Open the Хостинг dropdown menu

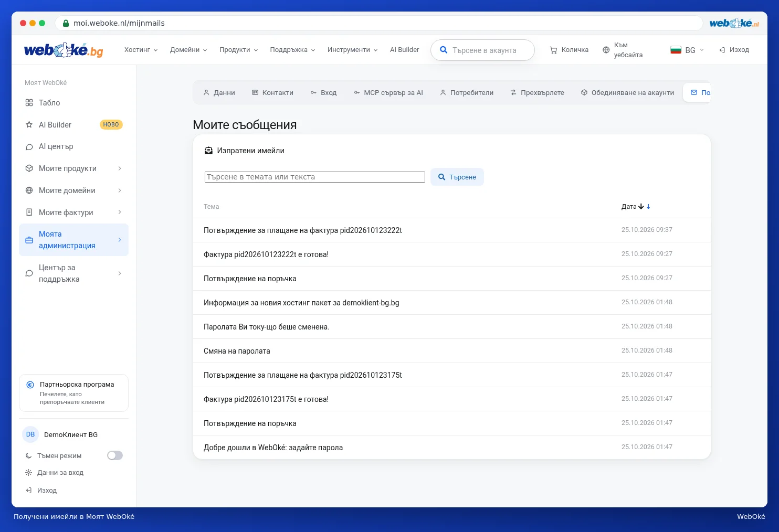(x=141, y=50)
